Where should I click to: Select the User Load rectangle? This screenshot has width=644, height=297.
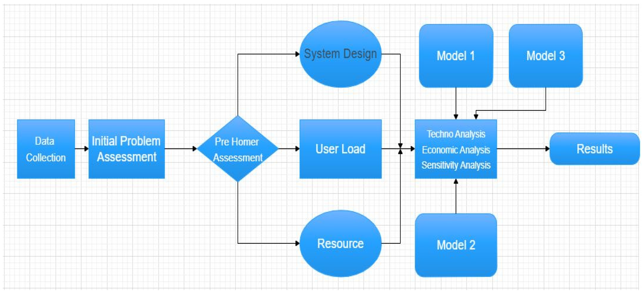click(x=340, y=149)
